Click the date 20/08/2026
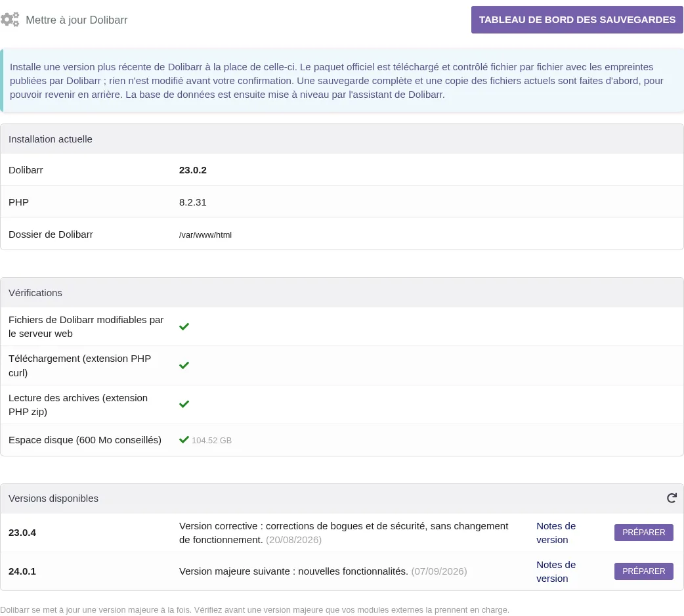684x616 pixels. (293, 540)
